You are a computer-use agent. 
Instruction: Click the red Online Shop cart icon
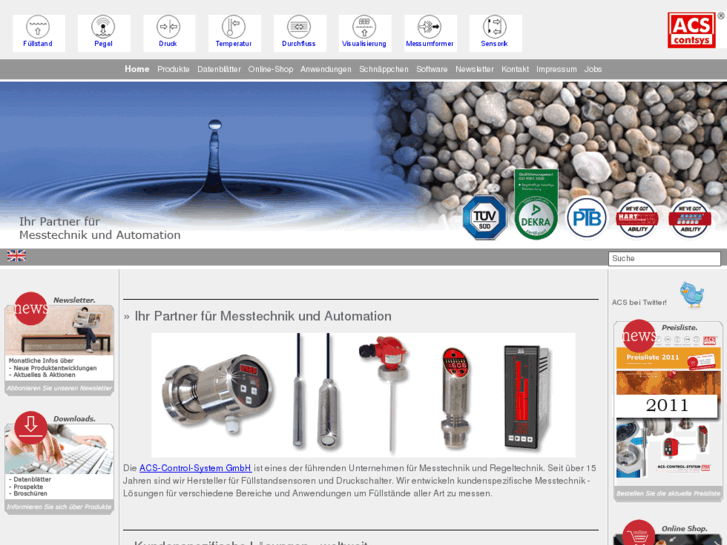tap(639, 533)
